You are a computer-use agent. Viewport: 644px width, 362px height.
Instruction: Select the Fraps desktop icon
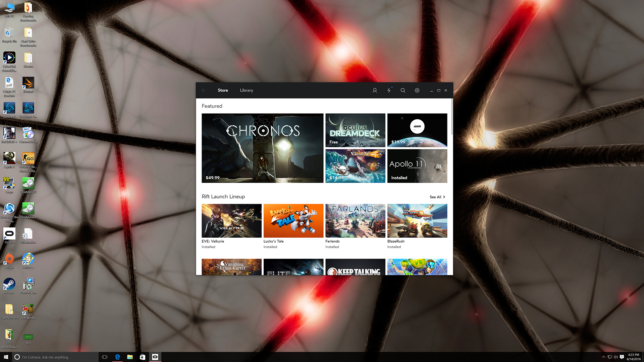(9, 185)
